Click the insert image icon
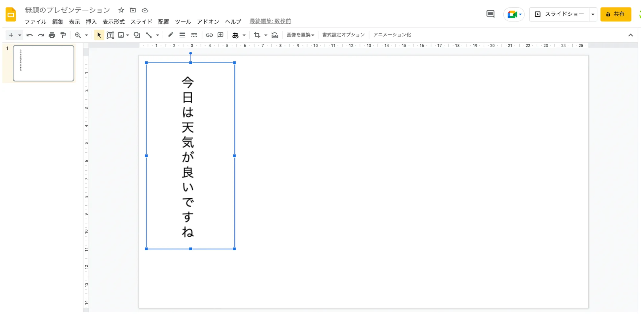Screen dimensions: 644x317 click(121, 35)
